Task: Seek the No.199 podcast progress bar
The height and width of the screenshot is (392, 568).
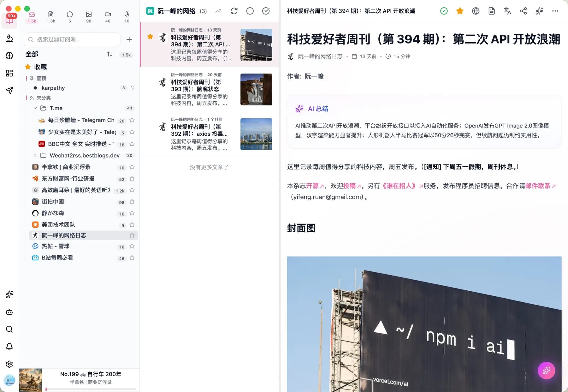Action: point(91,389)
